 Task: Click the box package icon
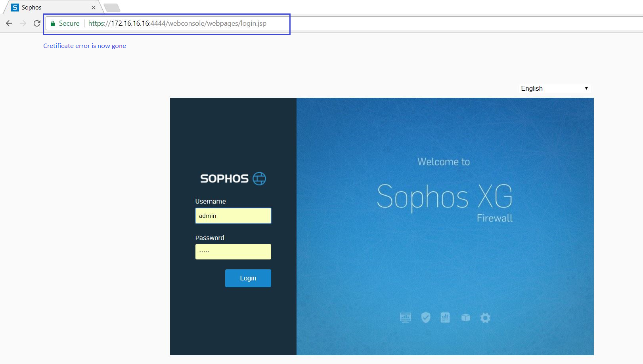[x=466, y=318]
